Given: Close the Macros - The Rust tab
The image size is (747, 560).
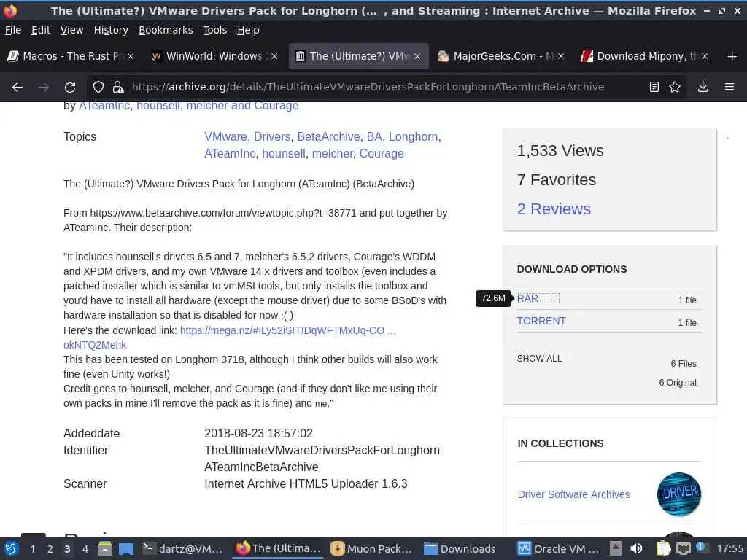Looking at the screenshot, I should click(x=131, y=56).
